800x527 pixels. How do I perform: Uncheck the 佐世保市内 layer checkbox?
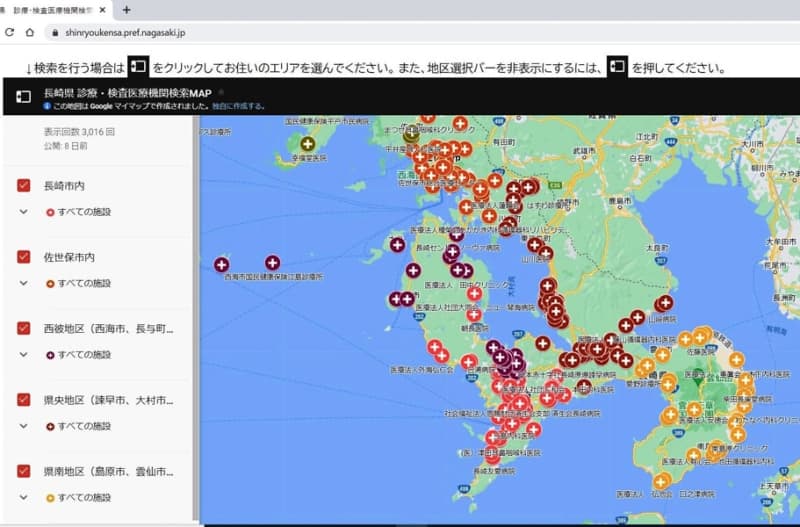pyautogui.click(x=24, y=257)
